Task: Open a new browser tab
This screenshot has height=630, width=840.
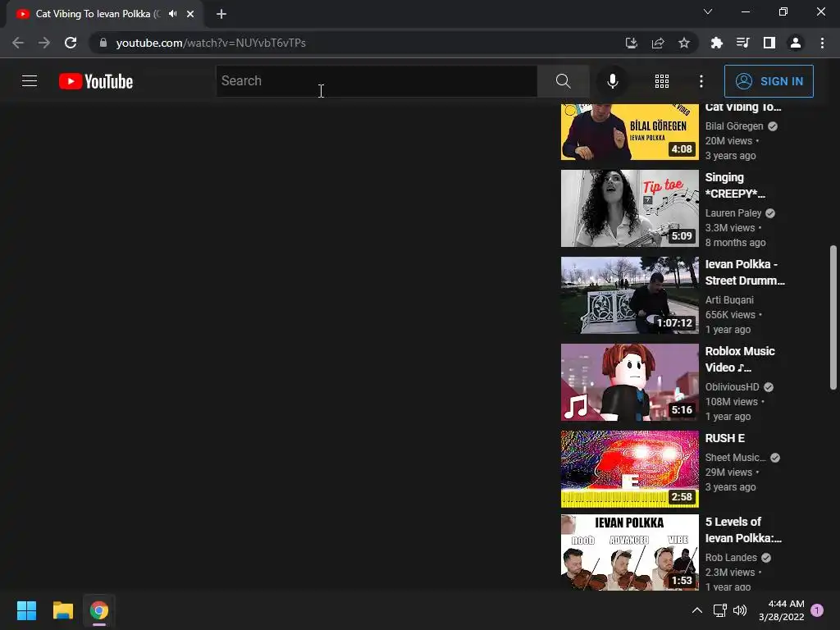Action: click(221, 14)
